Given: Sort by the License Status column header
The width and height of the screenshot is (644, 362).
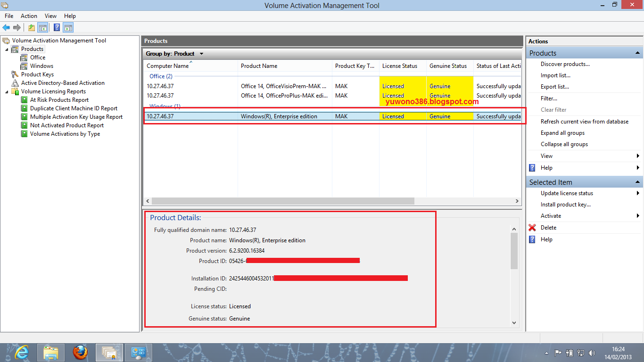Looking at the screenshot, I should pyautogui.click(x=403, y=66).
